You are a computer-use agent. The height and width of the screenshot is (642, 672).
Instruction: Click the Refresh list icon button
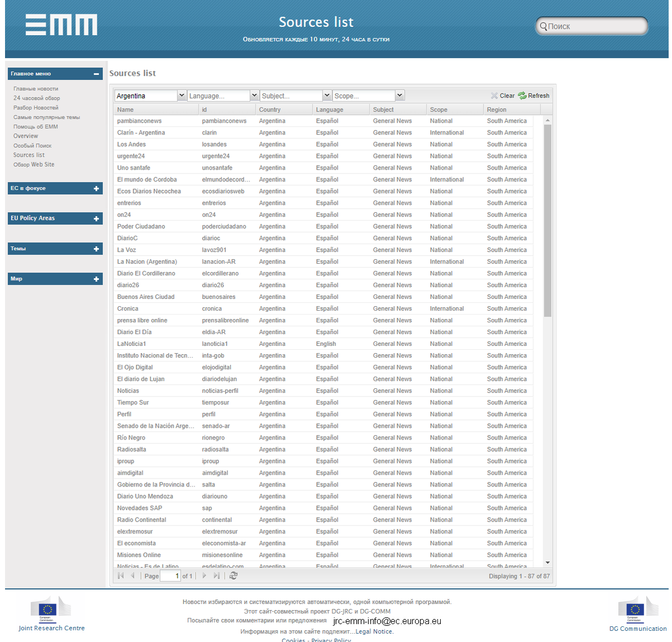point(534,96)
